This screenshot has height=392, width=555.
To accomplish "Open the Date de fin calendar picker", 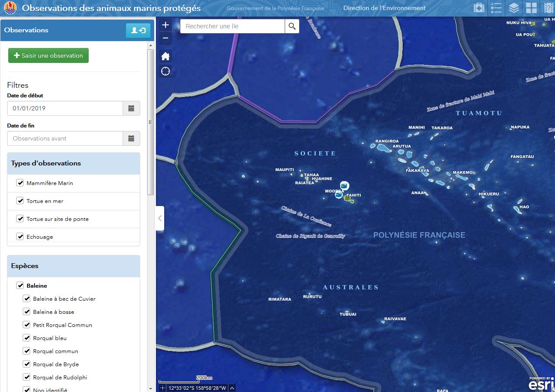I will tap(131, 138).
